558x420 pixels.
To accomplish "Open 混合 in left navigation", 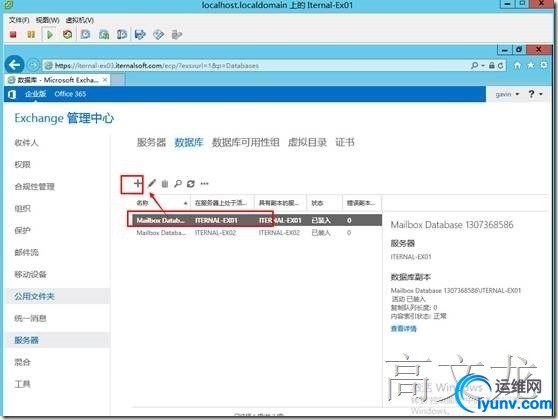I will [22, 362].
